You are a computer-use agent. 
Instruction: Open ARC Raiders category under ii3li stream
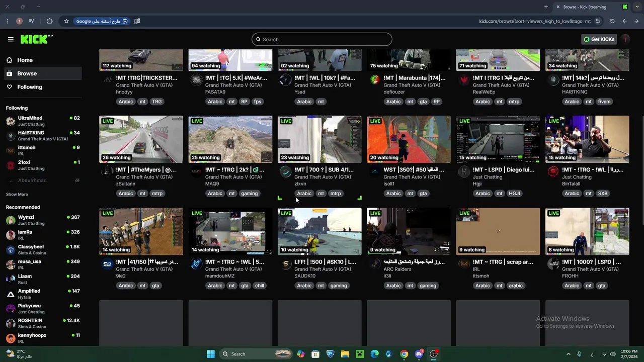point(397,269)
